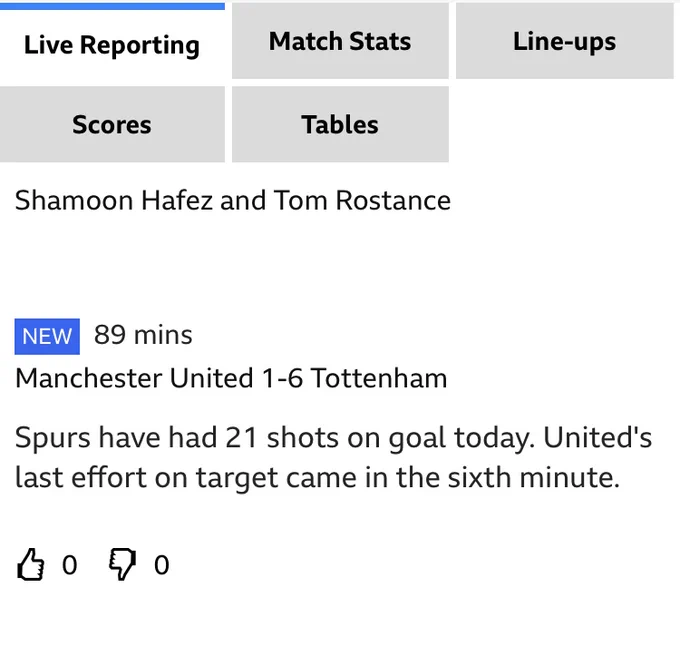Click the 89 mins timestamp

[x=143, y=335]
